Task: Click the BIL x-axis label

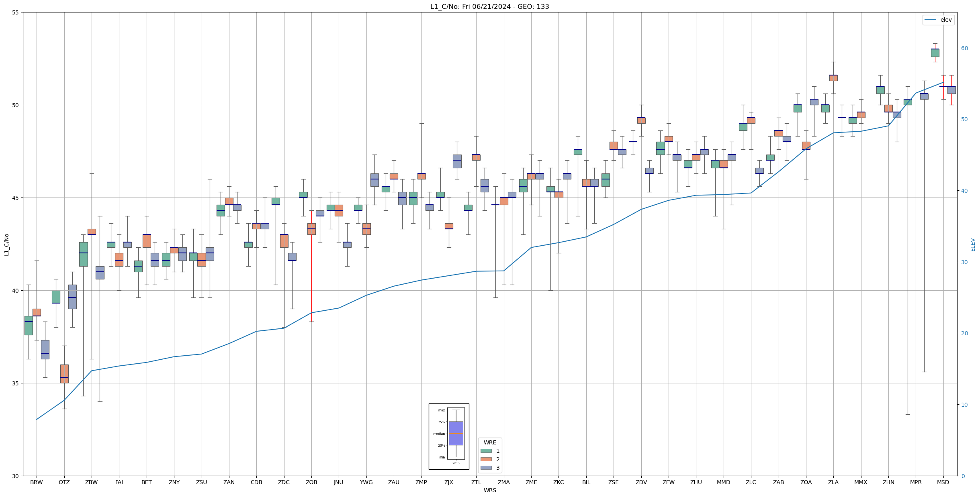Action: [586, 482]
